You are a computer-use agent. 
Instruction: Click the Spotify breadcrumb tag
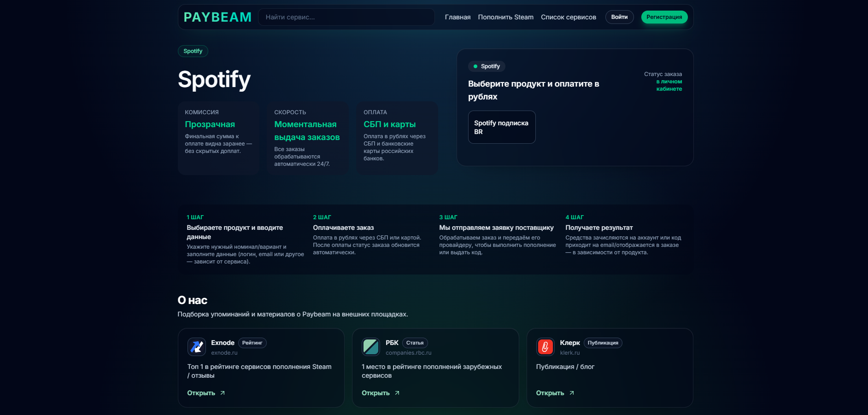click(193, 51)
